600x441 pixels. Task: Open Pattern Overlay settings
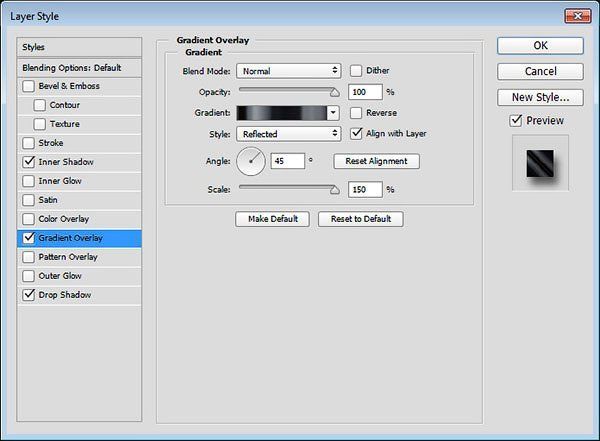(x=68, y=257)
